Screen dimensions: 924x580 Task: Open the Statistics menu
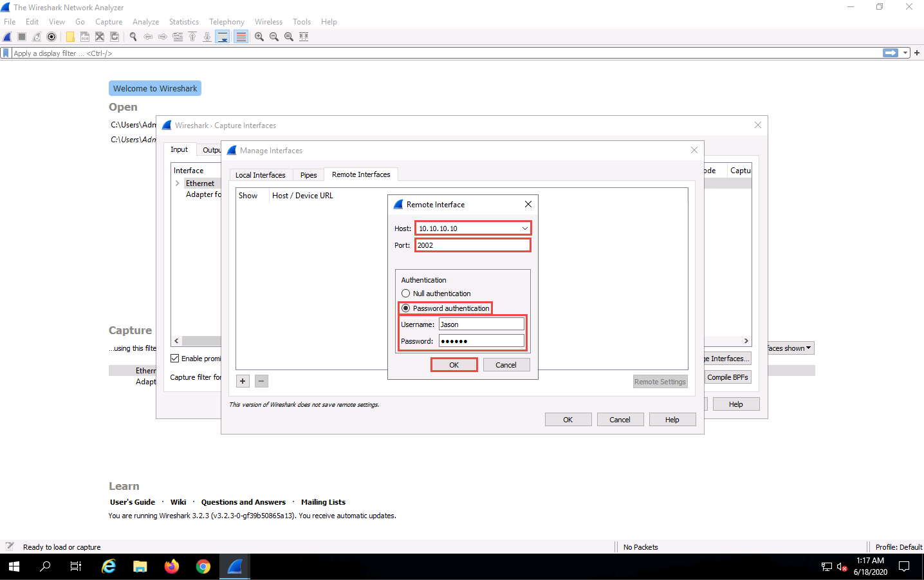(x=184, y=22)
